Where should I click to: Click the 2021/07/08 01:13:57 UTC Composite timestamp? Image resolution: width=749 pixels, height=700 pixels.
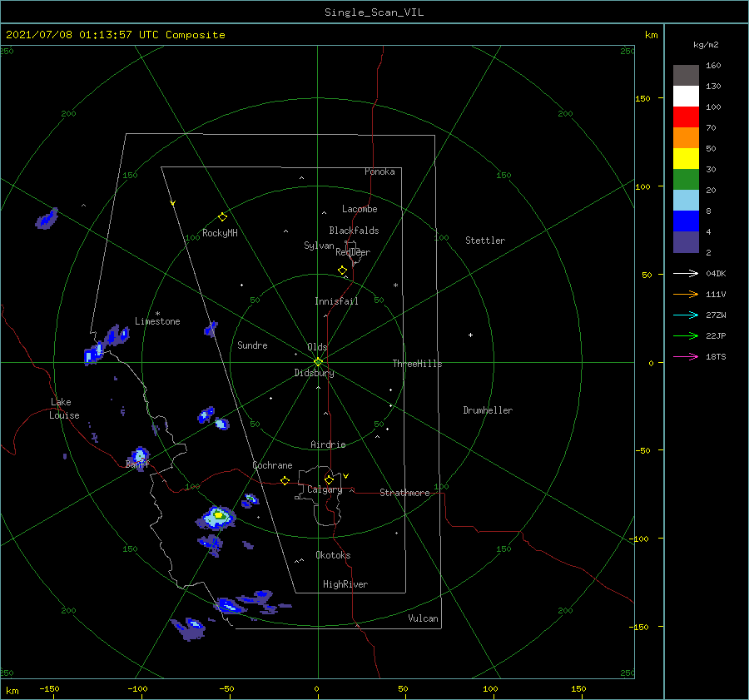115,35
